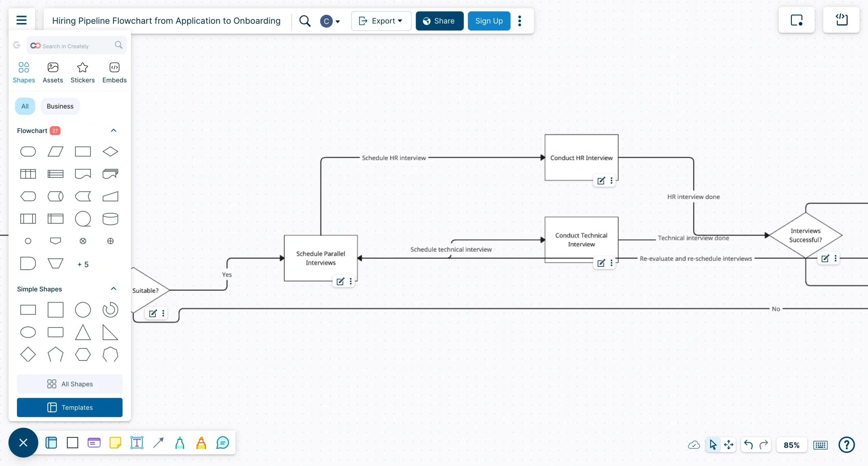The width and height of the screenshot is (868, 466).
Task: Open the Export dropdown
Action: [x=380, y=21]
